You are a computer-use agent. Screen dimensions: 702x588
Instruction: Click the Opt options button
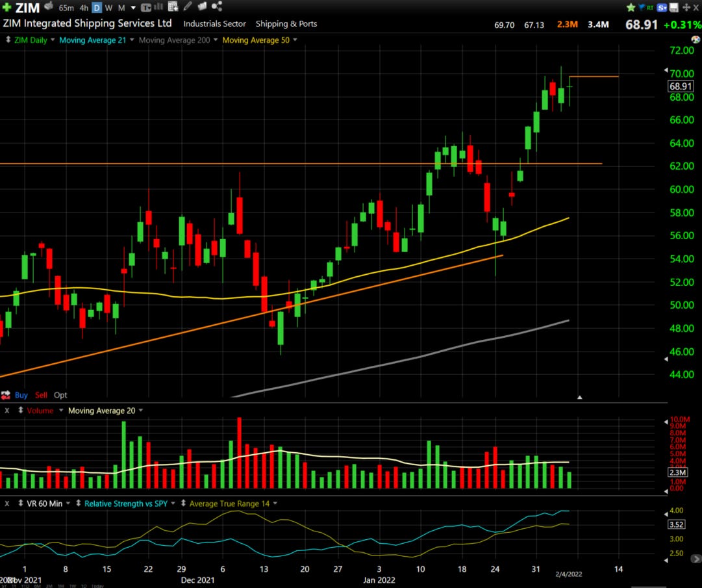60,395
